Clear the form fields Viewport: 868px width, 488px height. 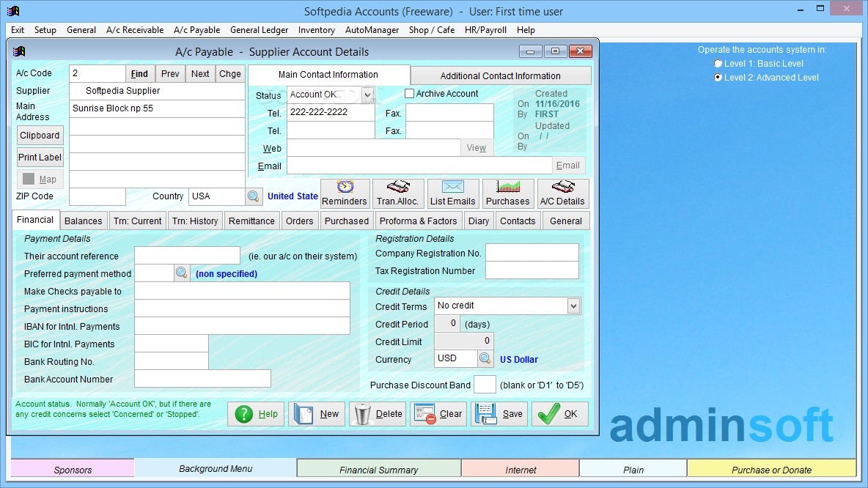(438, 414)
